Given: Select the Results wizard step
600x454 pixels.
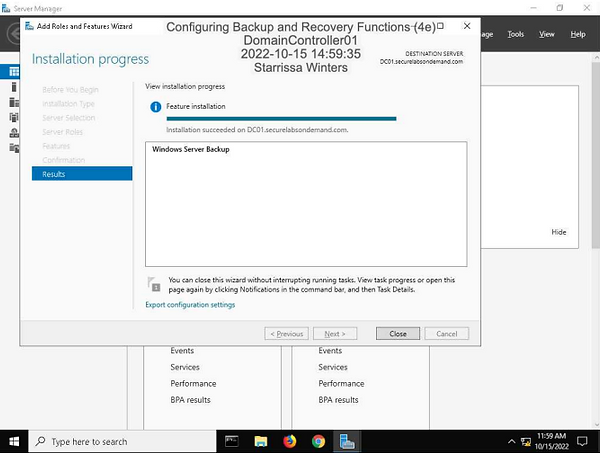Looking at the screenshot, I should click(82, 174).
